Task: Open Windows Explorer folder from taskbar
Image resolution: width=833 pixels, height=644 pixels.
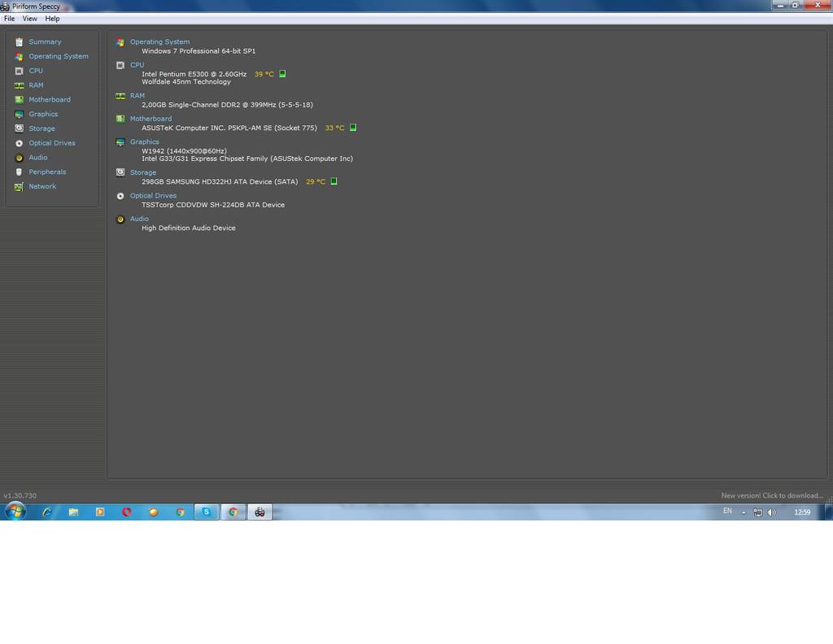Action: coord(73,511)
